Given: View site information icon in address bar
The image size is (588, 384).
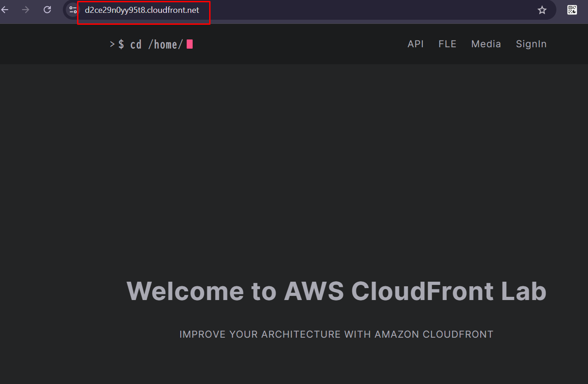Looking at the screenshot, I should [x=73, y=10].
